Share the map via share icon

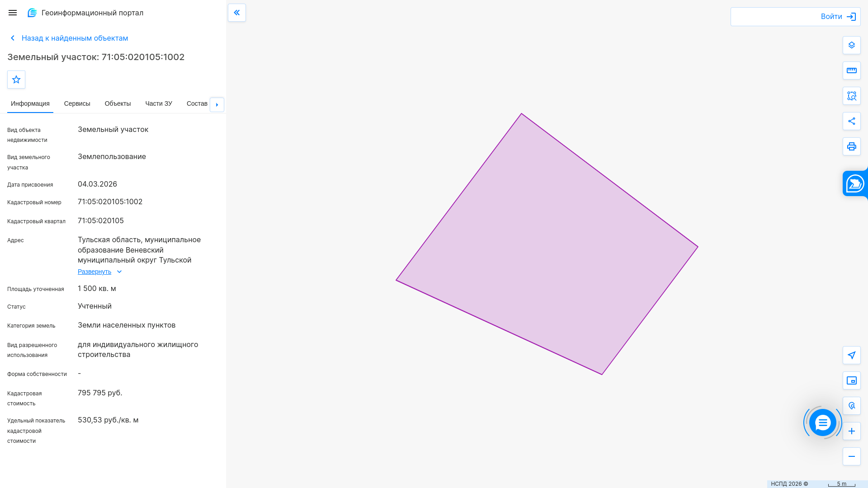[x=852, y=121]
